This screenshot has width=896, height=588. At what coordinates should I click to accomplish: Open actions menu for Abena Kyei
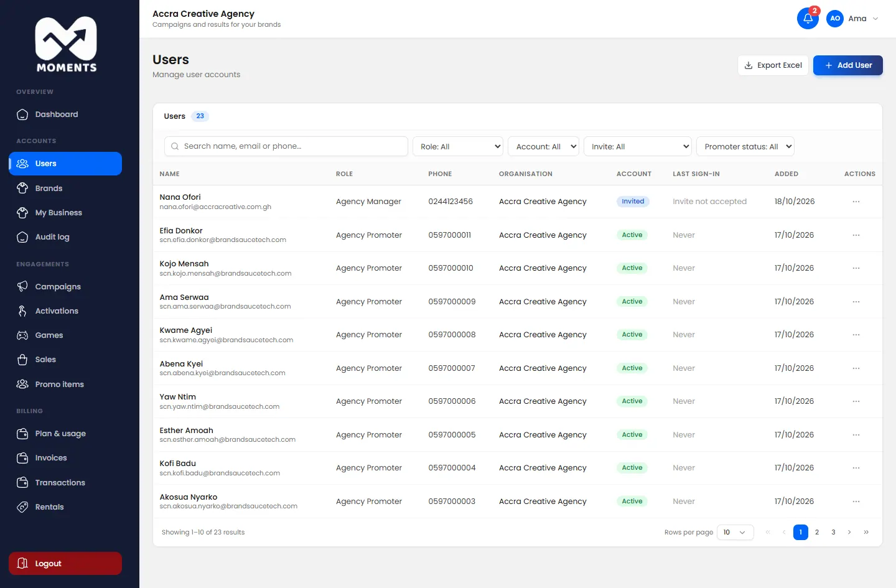856,368
